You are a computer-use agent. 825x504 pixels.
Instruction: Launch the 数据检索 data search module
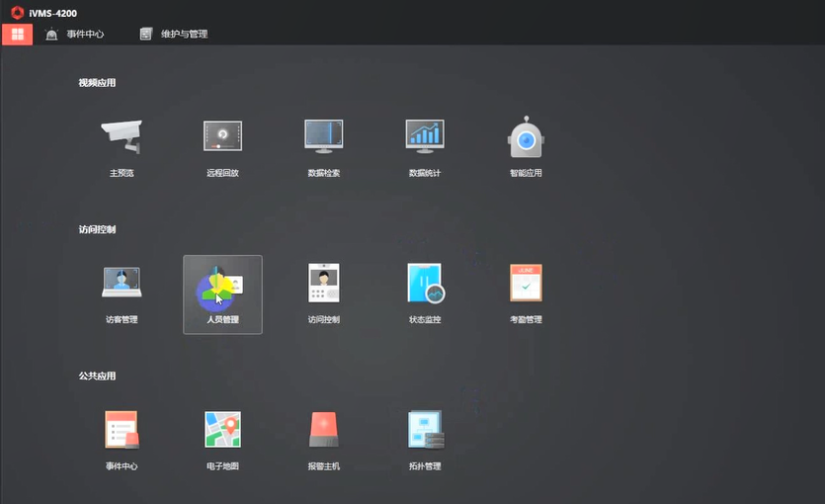tap(323, 136)
